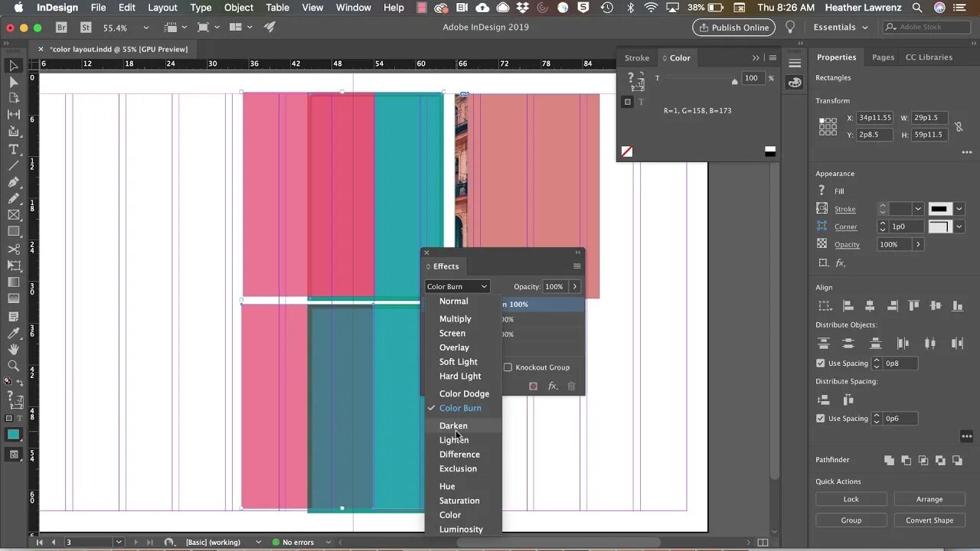Click the teal fill color swatch in toolbar
Viewport: 980px width, 551px height.
pyautogui.click(x=13, y=435)
